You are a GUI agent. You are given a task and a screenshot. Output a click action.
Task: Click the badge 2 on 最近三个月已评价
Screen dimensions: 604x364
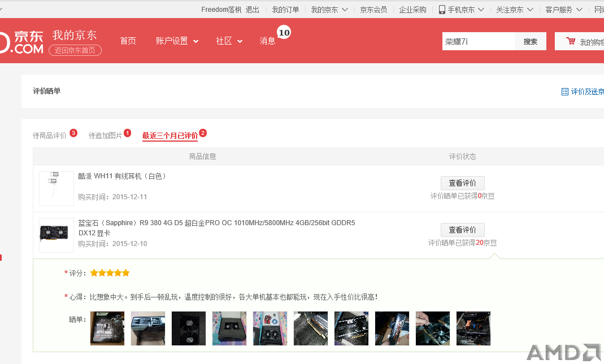point(203,133)
